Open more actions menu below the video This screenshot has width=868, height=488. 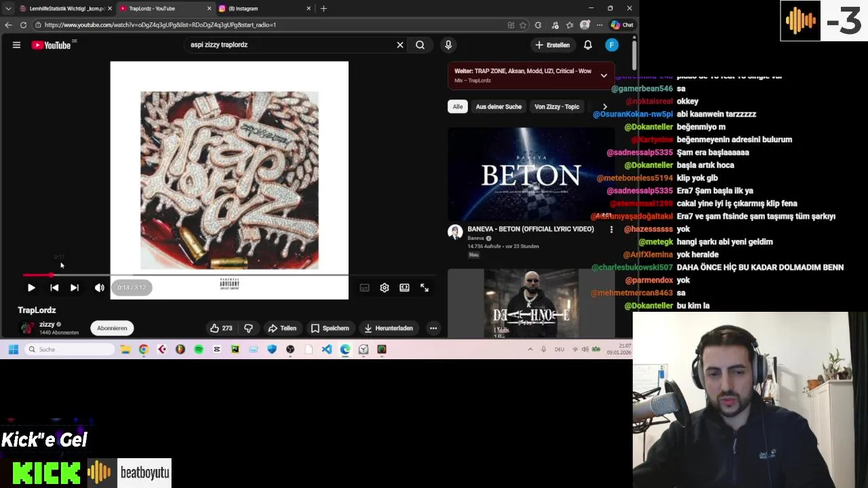click(x=433, y=328)
